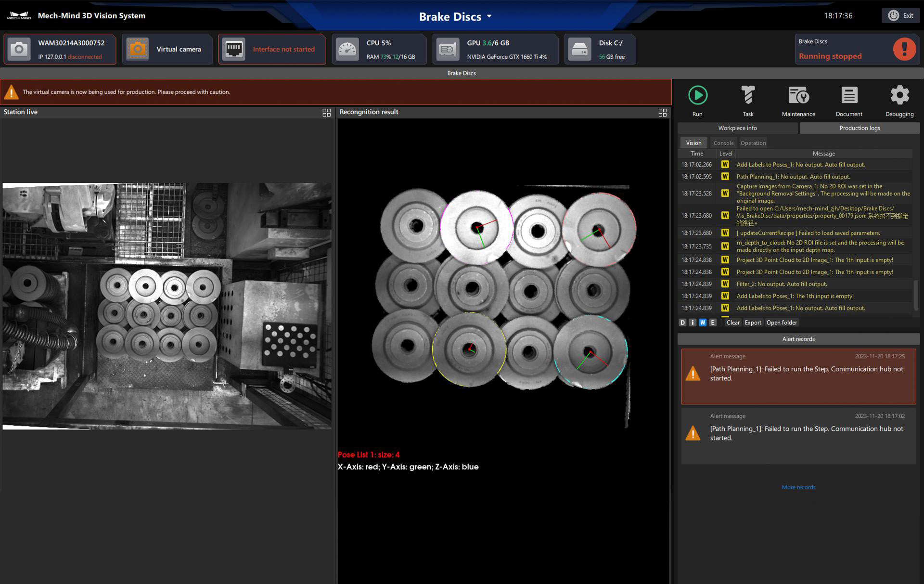Click the Alert records header
The width and height of the screenshot is (924, 584).
pyautogui.click(x=798, y=339)
